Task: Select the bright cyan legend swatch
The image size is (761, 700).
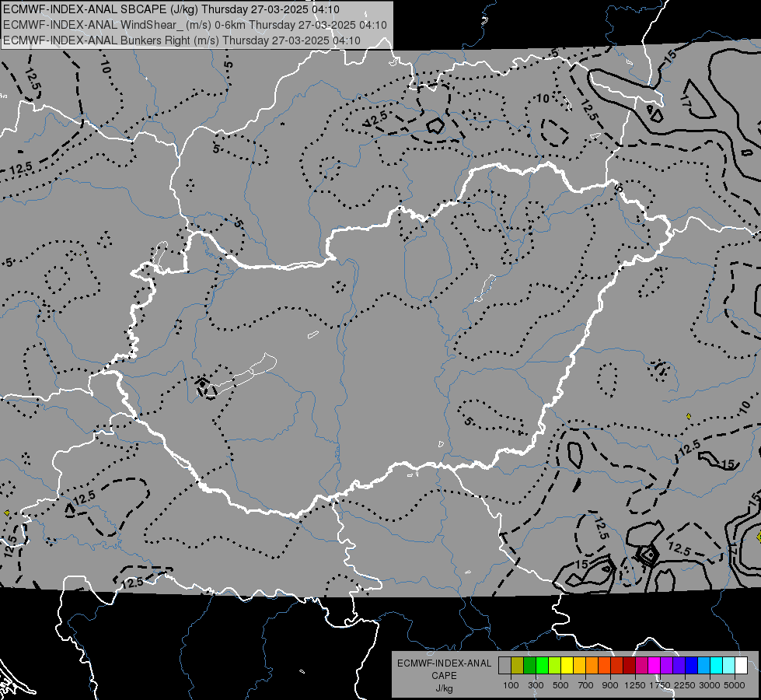Action: (x=717, y=666)
